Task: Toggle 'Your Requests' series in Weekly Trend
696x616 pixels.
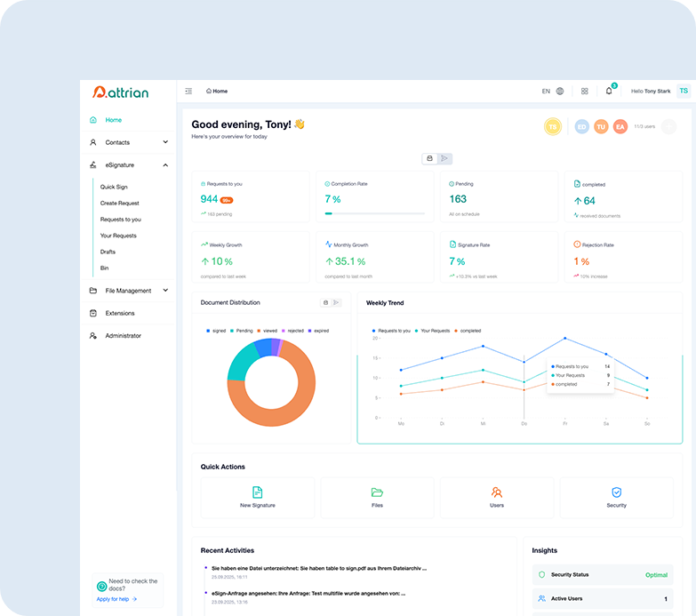Action: coord(433,331)
